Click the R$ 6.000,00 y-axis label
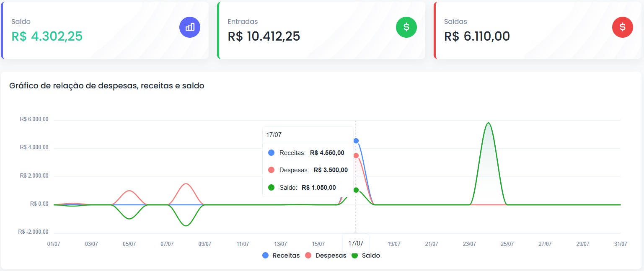This screenshot has width=644, height=271. pyautogui.click(x=34, y=119)
